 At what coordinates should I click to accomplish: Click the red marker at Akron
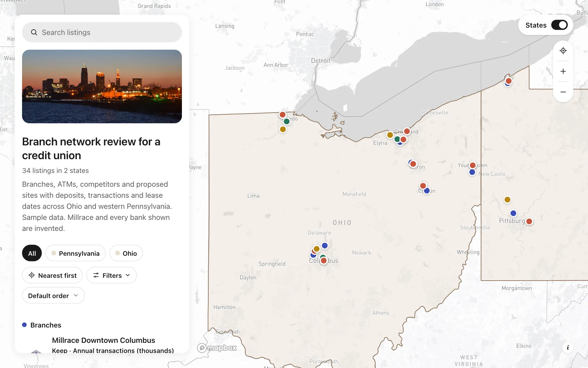tap(413, 164)
